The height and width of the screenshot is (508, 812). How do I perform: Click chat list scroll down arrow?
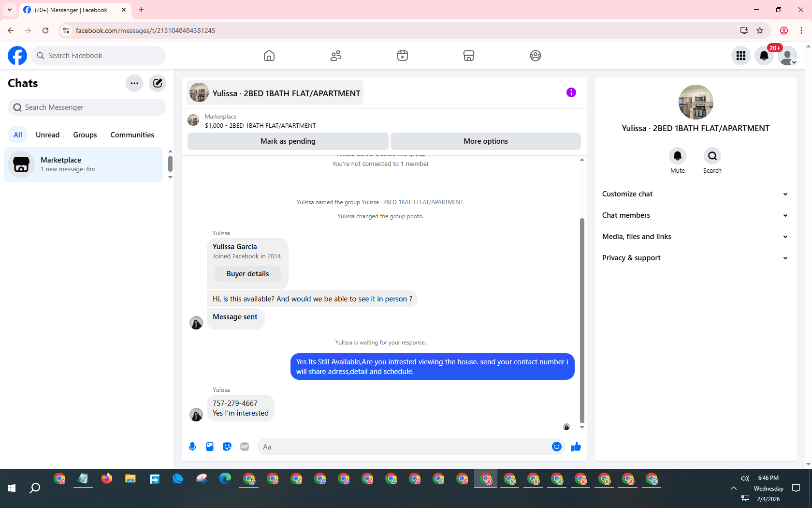[170, 178]
